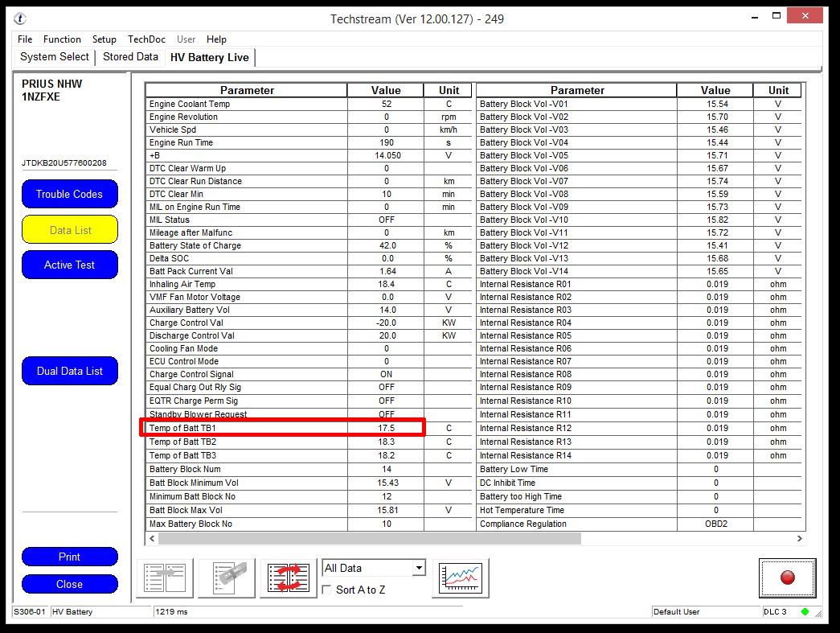The width and height of the screenshot is (840, 633).
Task: Open the File menu
Action: tap(25, 39)
